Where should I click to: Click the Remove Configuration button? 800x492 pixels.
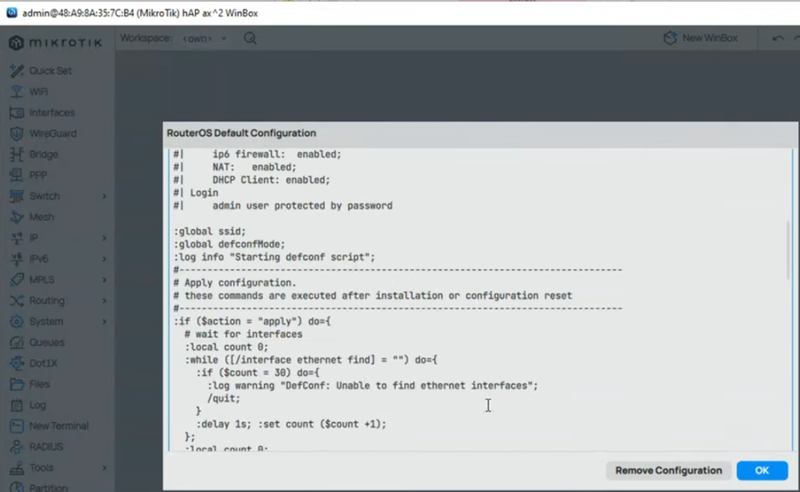point(668,471)
